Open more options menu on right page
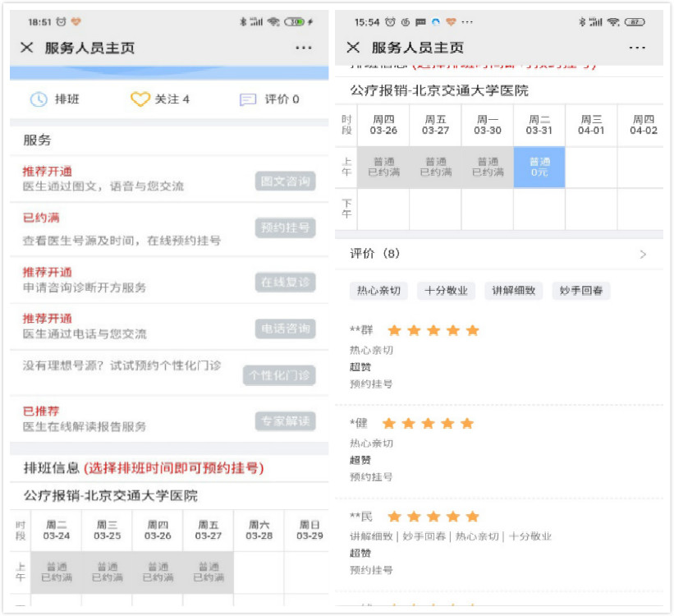The height and width of the screenshot is (616, 674). (637, 48)
